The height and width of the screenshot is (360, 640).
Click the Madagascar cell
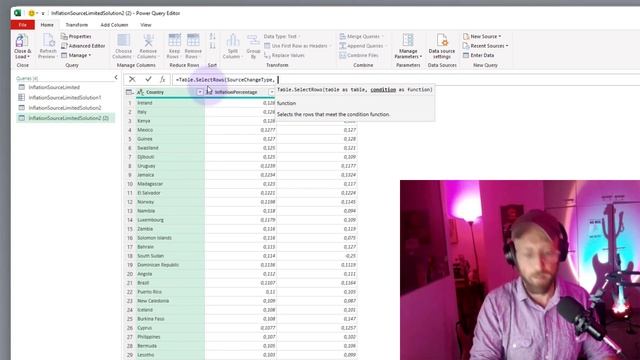point(170,184)
